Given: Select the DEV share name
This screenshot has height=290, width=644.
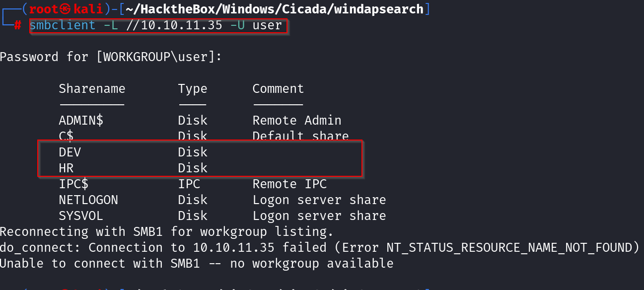Looking at the screenshot, I should point(70,152).
